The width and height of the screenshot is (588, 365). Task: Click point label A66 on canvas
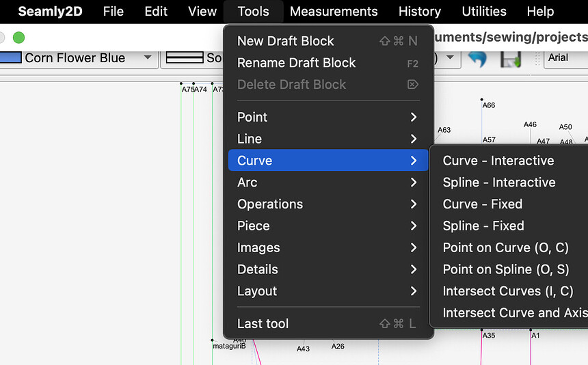489,105
